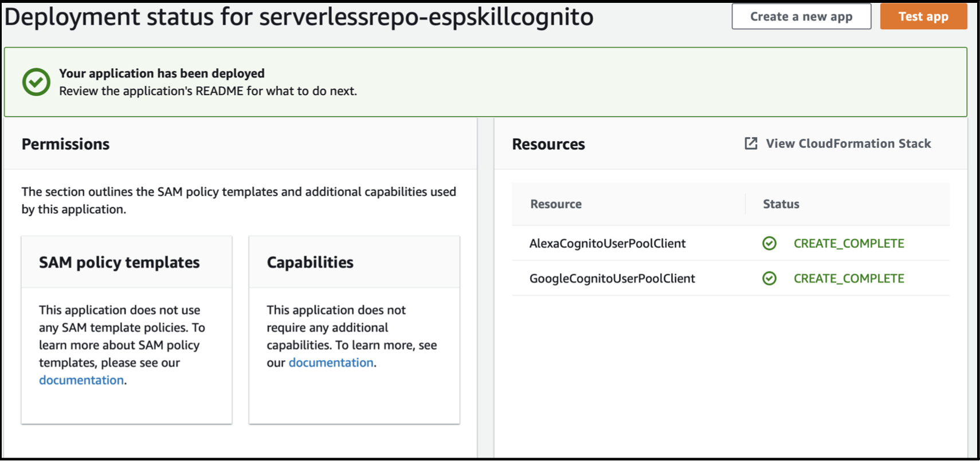Open documentation link in SAM policy templates card
The image size is (980, 461).
coord(81,380)
